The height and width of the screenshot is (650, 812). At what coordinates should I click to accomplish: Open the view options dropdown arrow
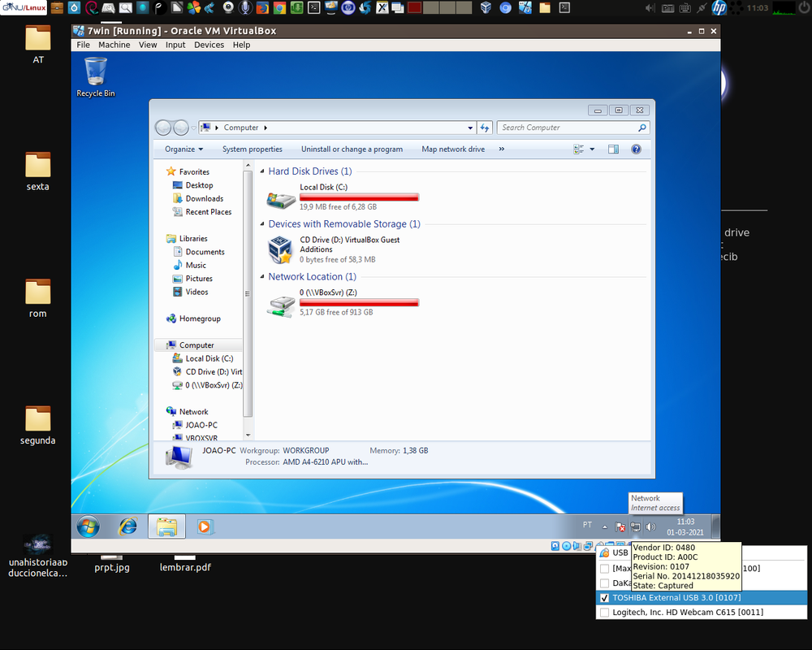click(592, 149)
